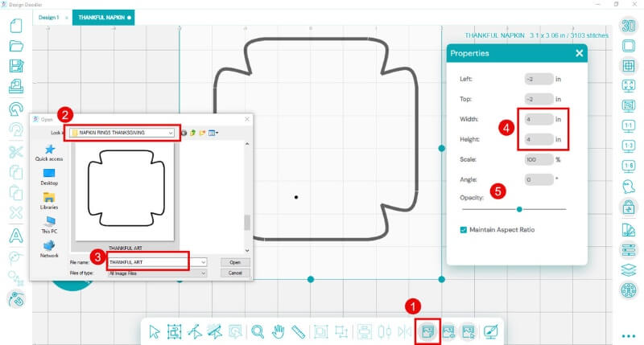Switch to the THANKFUL NAPKIN tab

click(101, 17)
